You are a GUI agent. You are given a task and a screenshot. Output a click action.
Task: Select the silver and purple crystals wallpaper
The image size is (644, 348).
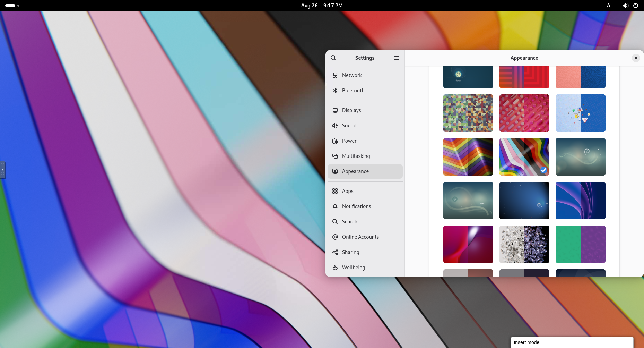pyautogui.click(x=524, y=244)
